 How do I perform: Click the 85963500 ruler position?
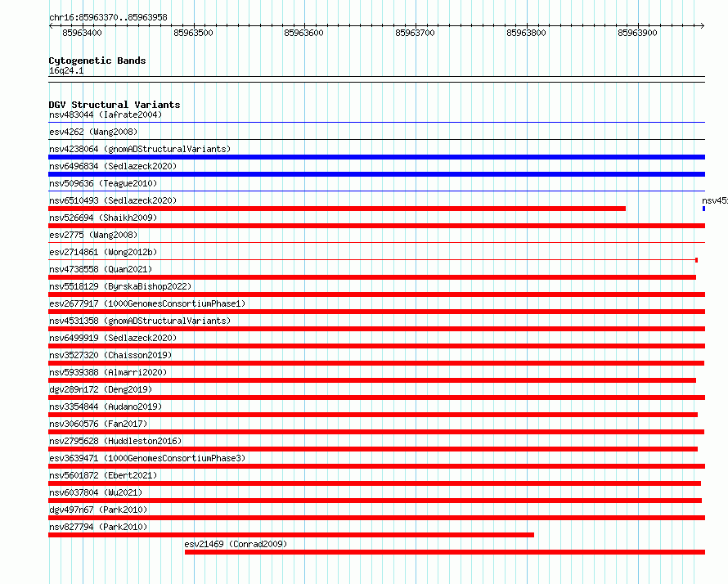(193, 33)
